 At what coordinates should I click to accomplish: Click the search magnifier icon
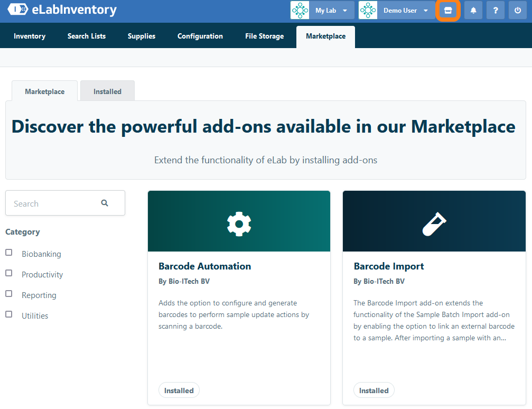click(105, 203)
